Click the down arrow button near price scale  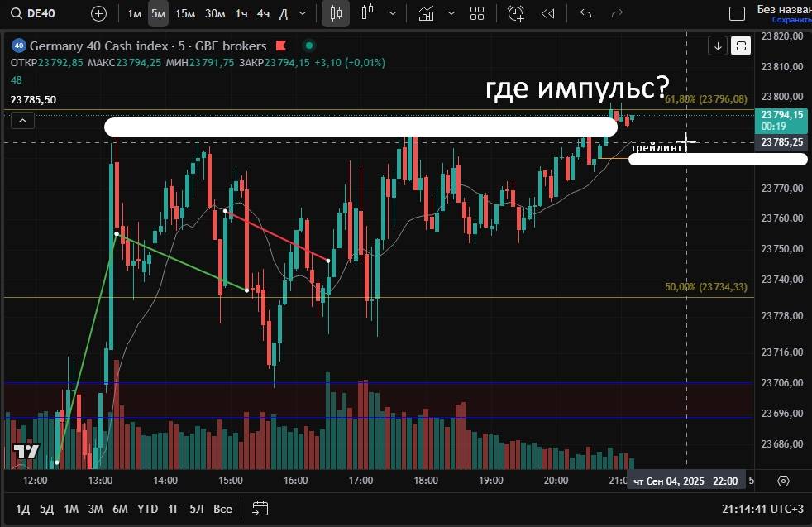pos(718,46)
